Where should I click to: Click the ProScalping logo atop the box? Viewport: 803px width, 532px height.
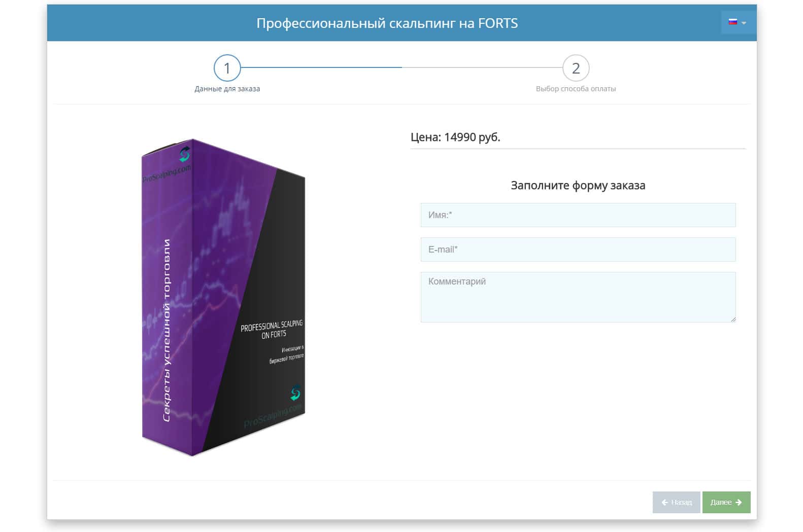tap(185, 154)
